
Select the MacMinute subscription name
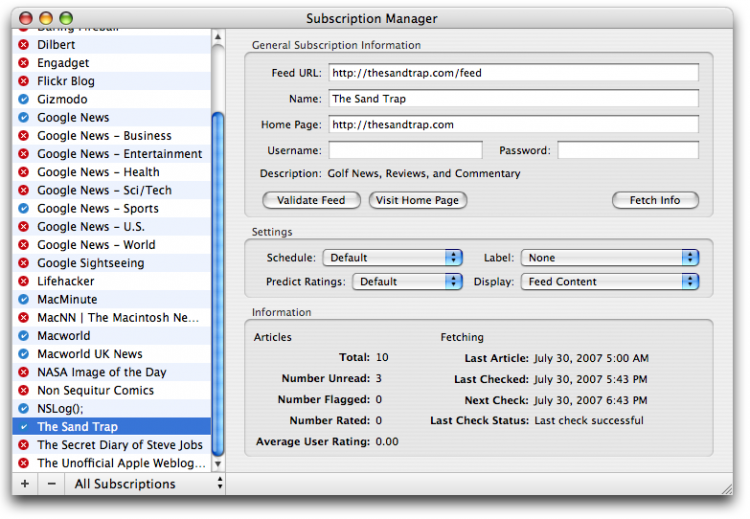(67, 299)
